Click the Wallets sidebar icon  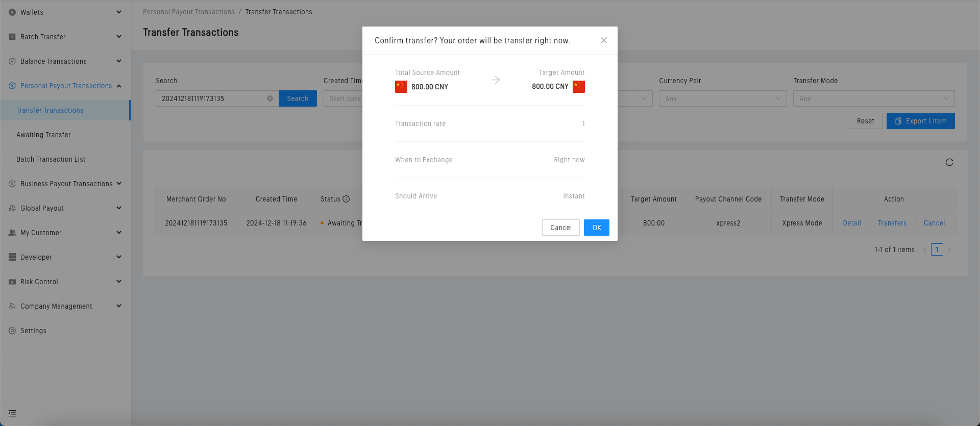(12, 12)
